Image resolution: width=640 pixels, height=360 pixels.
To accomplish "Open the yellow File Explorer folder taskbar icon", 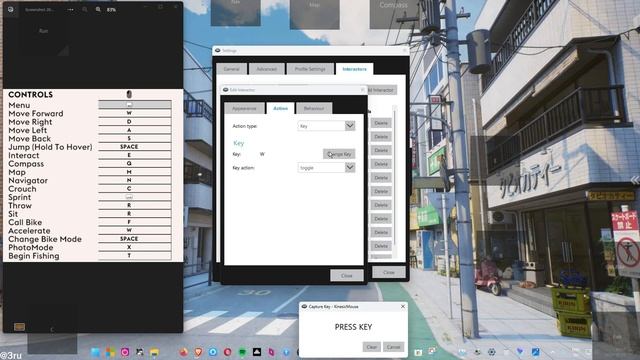I will (x=154, y=352).
